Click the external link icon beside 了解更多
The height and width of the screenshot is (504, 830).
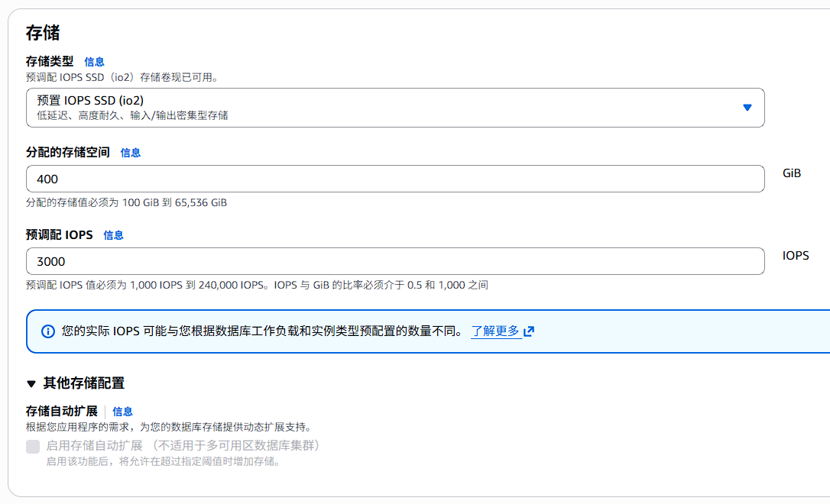point(529,331)
